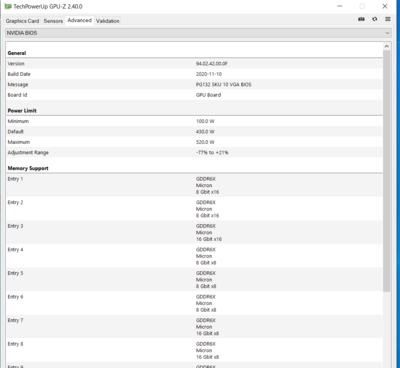Click the vertical scrollbar thumb
The width and height of the screenshot is (400, 368).
tap(387, 171)
